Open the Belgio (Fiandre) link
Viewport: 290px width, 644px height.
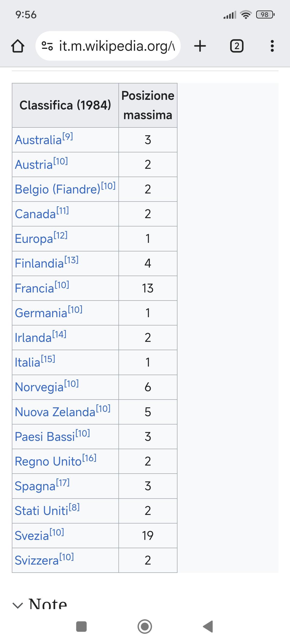point(57,189)
